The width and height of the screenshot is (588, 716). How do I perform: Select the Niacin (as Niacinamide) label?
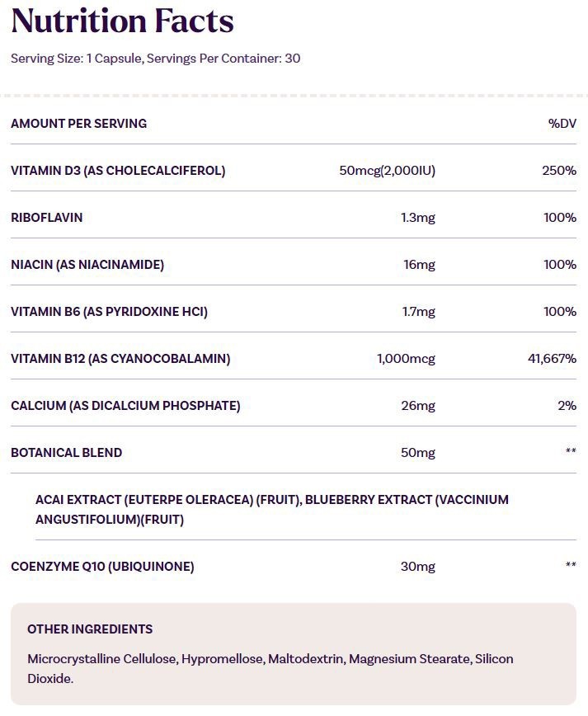[x=87, y=265]
